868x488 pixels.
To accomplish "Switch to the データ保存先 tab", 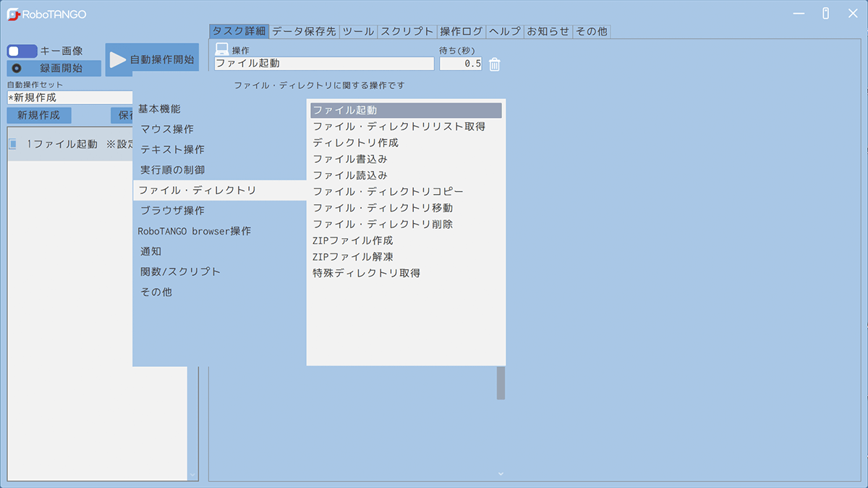I will [304, 32].
